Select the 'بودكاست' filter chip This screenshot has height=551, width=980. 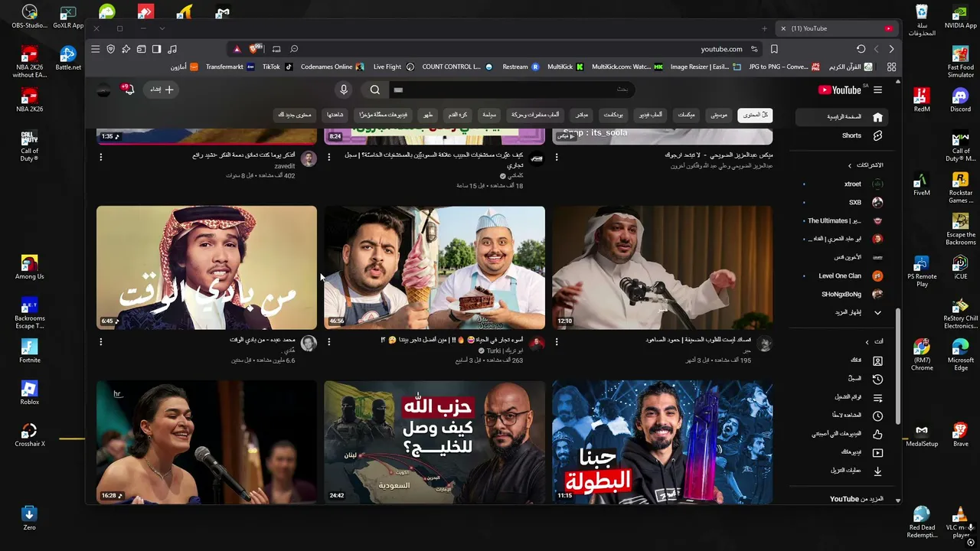[x=613, y=115]
